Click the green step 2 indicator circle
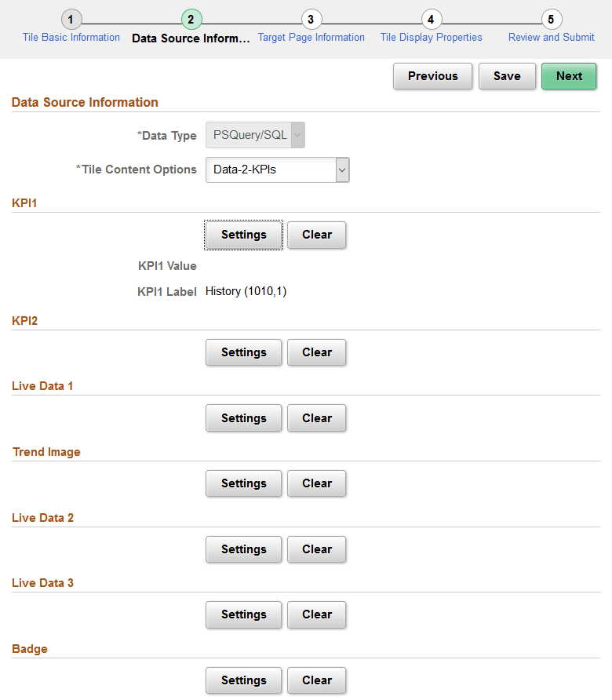This screenshot has height=700, width=612. [x=191, y=19]
